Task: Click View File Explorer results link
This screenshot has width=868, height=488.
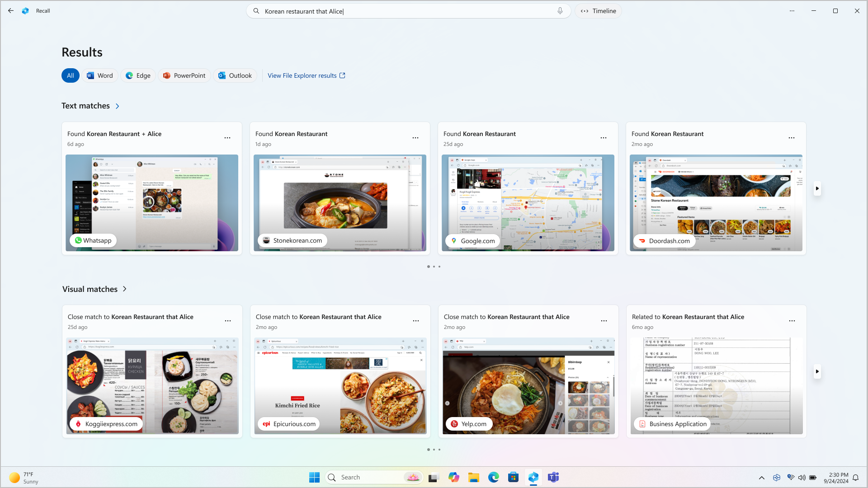Action: point(306,75)
